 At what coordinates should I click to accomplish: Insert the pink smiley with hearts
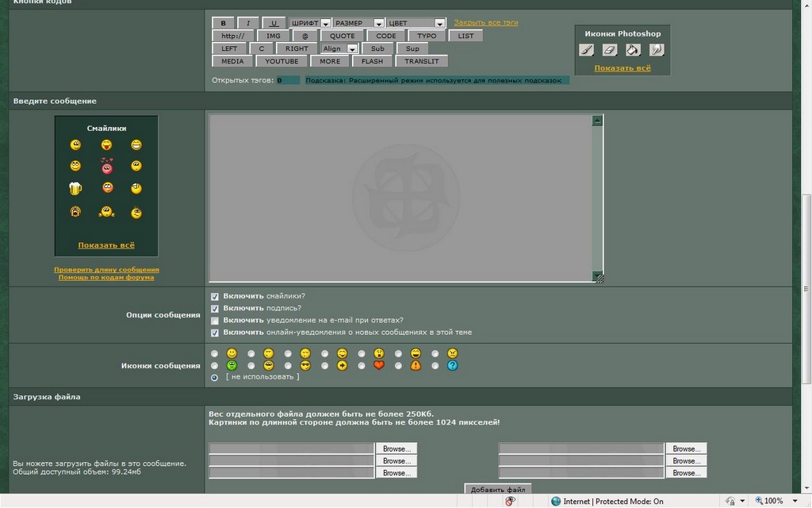point(107,166)
